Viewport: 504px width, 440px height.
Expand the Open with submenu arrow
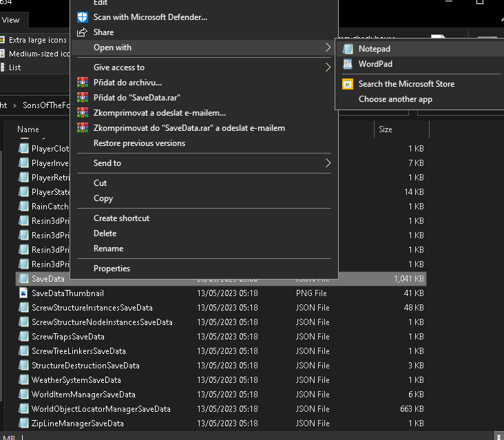click(328, 48)
